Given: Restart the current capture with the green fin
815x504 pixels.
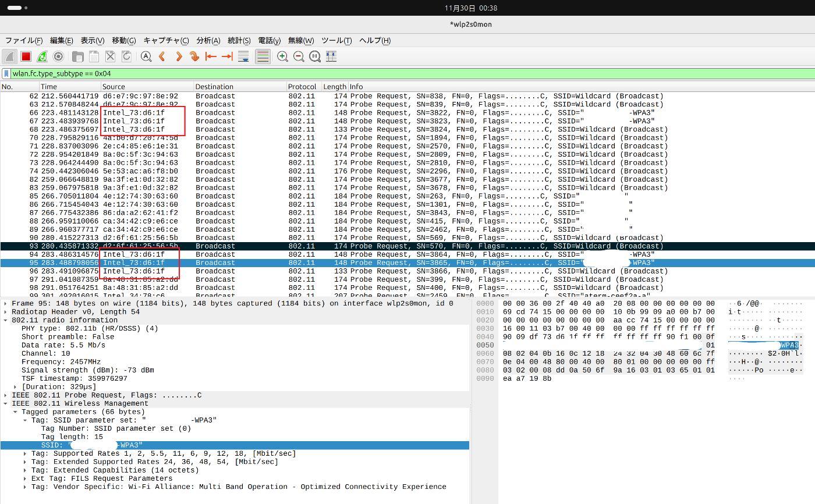Looking at the screenshot, I should point(42,56).
